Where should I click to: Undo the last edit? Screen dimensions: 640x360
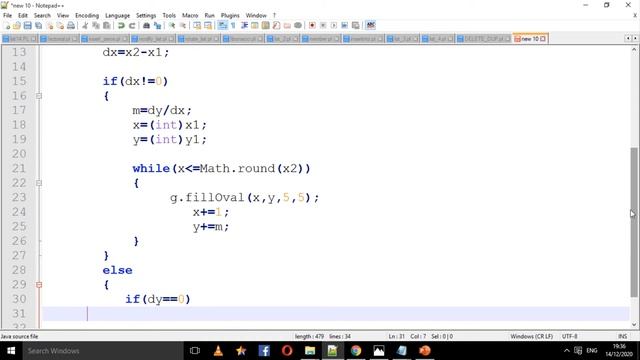[121, 25]
